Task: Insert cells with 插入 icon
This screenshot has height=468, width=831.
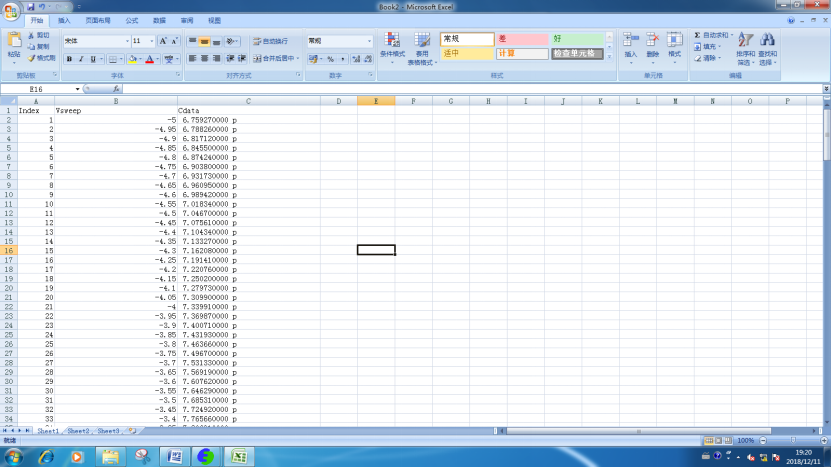Action: 631,48
